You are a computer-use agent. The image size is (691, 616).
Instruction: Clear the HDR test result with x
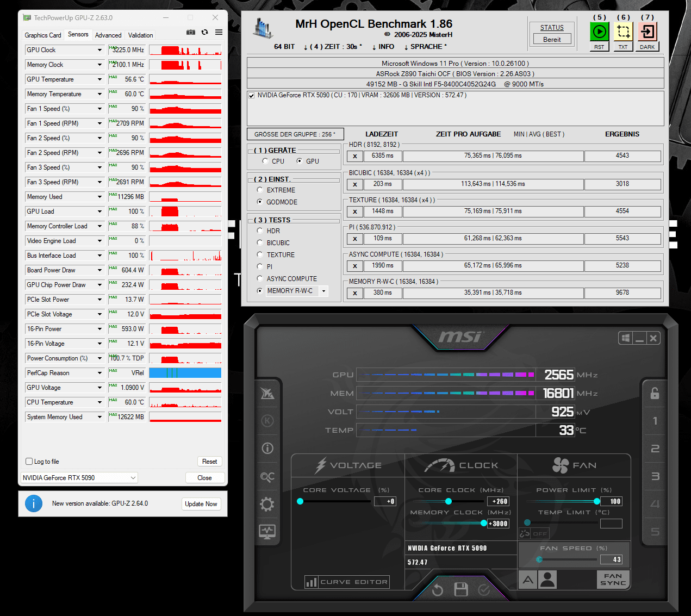pos(355,157)
